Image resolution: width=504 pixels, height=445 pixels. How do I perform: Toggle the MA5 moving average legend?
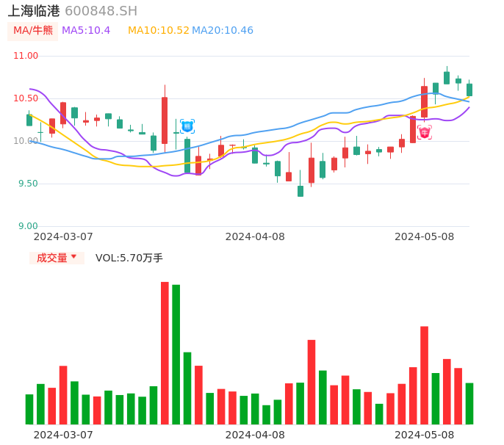coord(86,30)
